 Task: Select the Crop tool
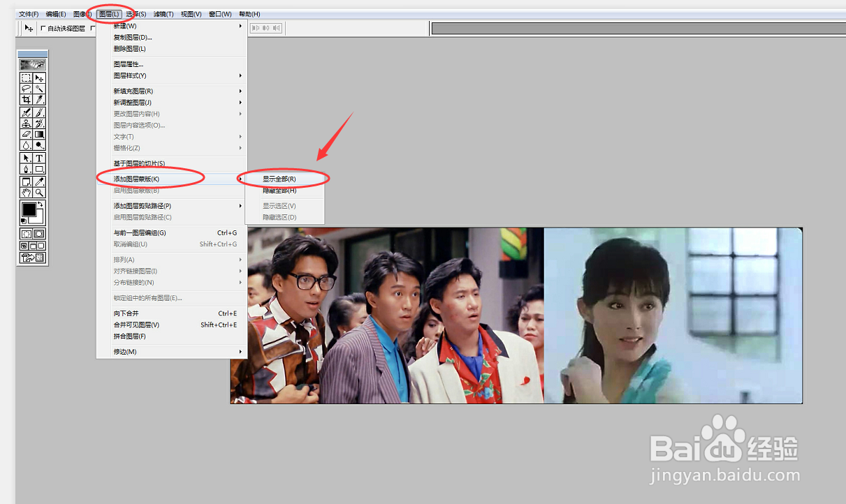click(x=26, y=98)
